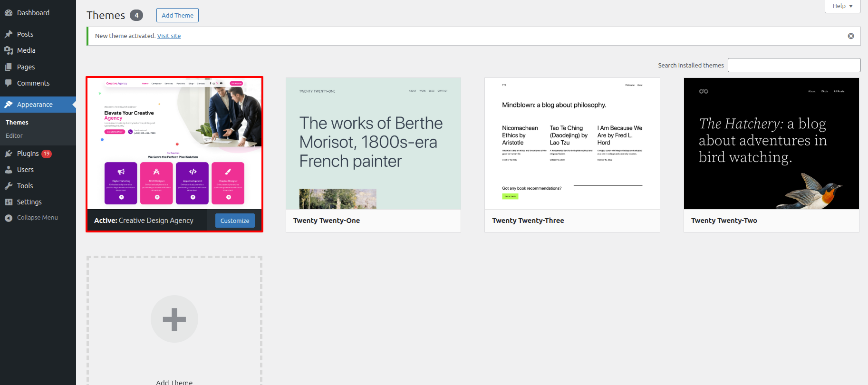Click Twenty Twenty-One theme name

coord(327,221)
